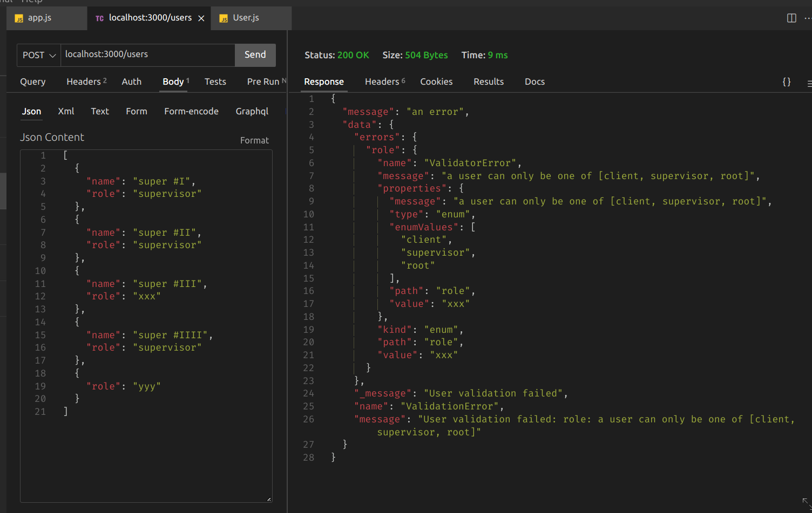This screenshot has height=513, width=812.
Task: Click "ValidatorError" in the response
Action: tap(470, 163)
